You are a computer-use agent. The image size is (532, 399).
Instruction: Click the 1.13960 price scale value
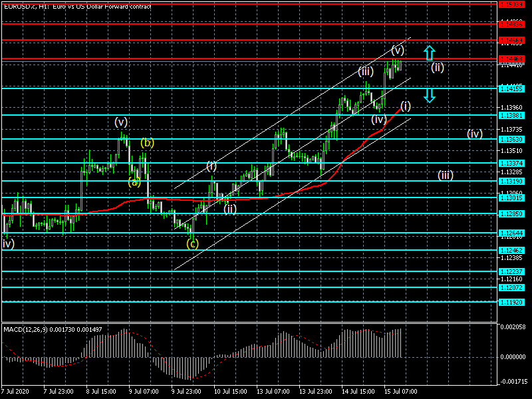pyautogui.click(x=511, y=108)
